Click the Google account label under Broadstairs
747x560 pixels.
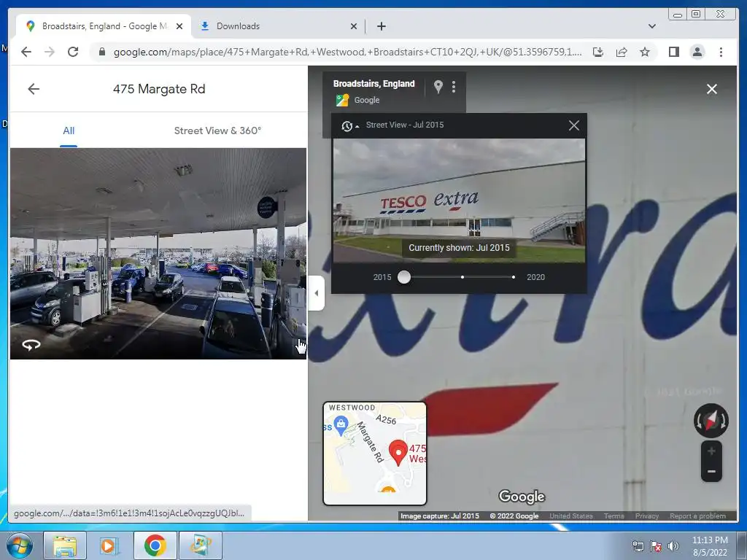366,100
